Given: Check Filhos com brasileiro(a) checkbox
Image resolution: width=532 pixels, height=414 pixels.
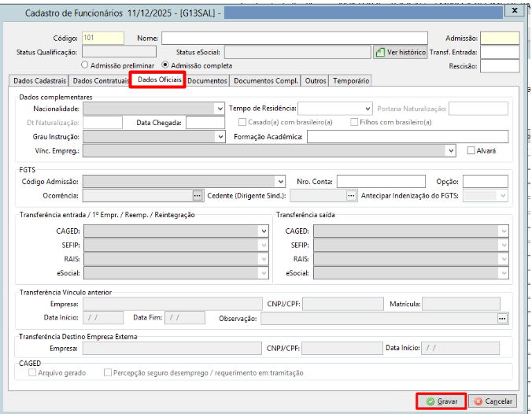Looking at the screenshot, I should click(x=354, y=122).
